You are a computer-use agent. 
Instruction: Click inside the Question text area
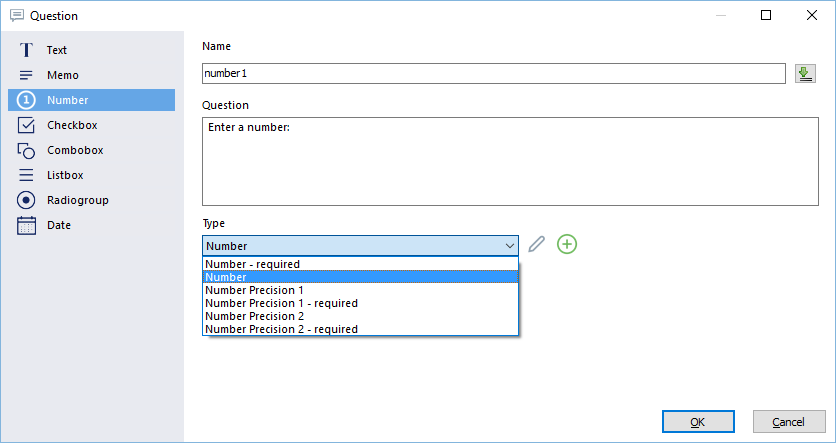[x=510, y=162]
